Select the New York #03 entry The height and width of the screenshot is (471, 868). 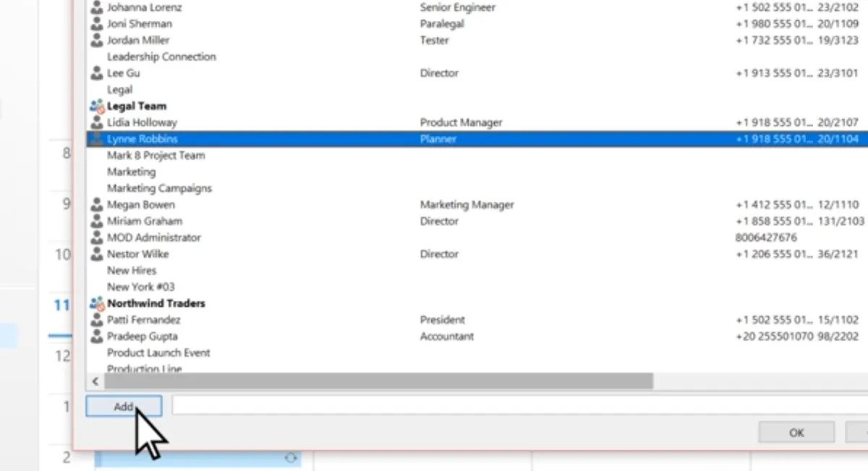(x=141, y=287)
